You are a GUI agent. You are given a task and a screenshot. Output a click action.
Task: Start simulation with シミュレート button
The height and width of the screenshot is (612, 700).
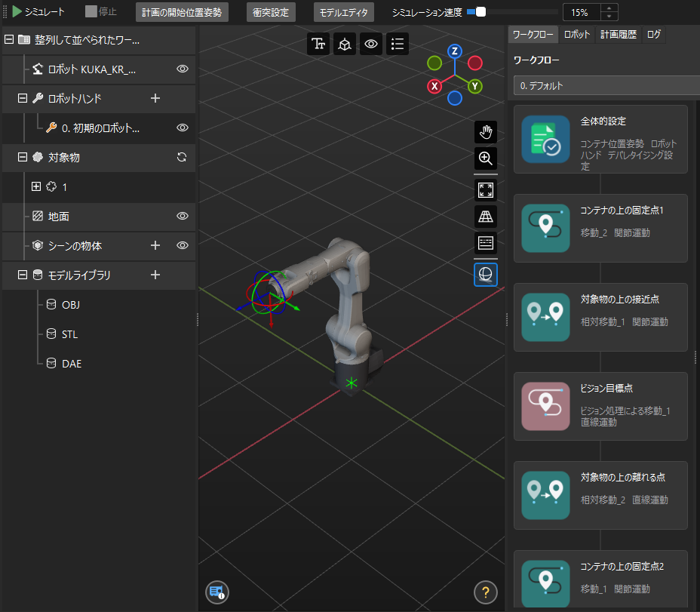click(x=38, y=12)
